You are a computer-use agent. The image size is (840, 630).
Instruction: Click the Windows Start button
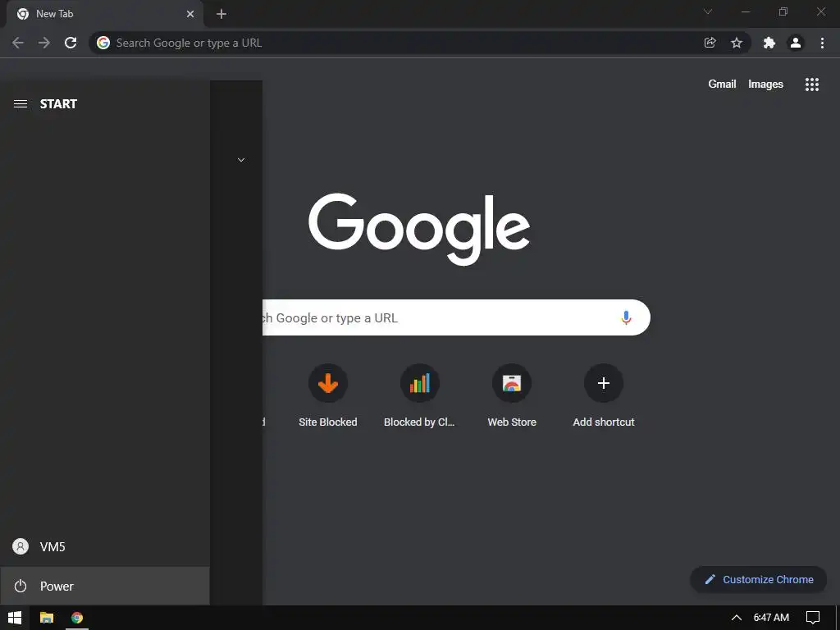(15, 618)
